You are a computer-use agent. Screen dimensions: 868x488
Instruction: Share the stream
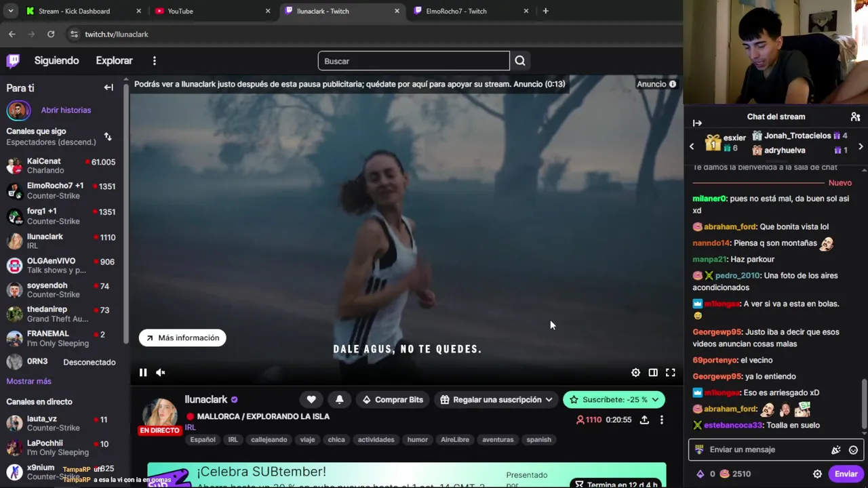pyautogui.click(x=644, y=420)
